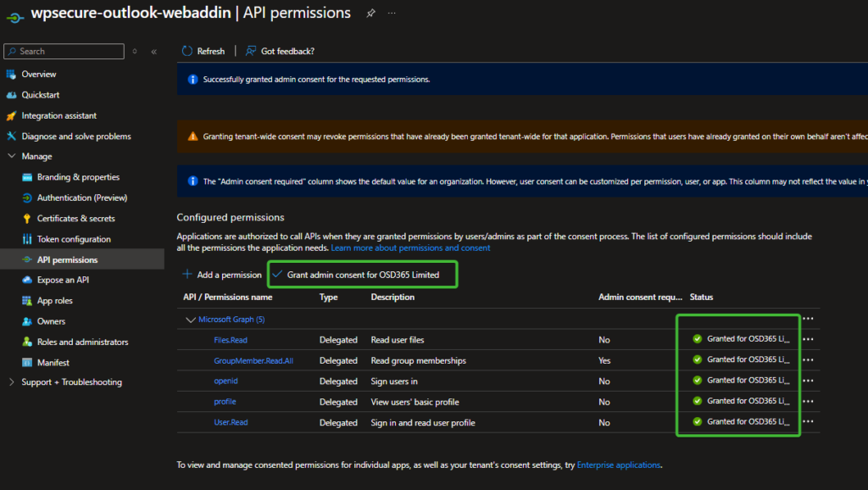Expand Support + Troubleshooting section
Viewport: 868px width, 490px height.
click(x=12, y=382)
